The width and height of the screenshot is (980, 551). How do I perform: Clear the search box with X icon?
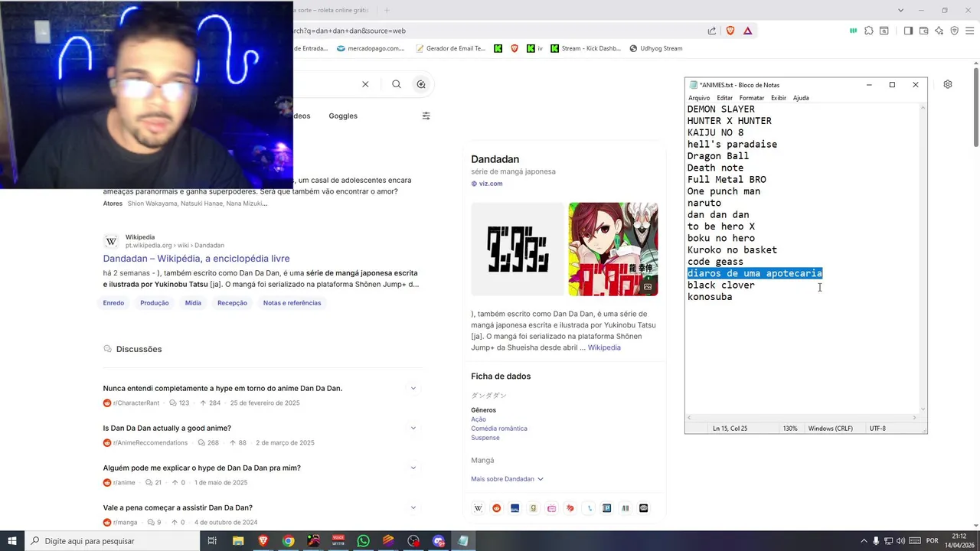(365, 84)
